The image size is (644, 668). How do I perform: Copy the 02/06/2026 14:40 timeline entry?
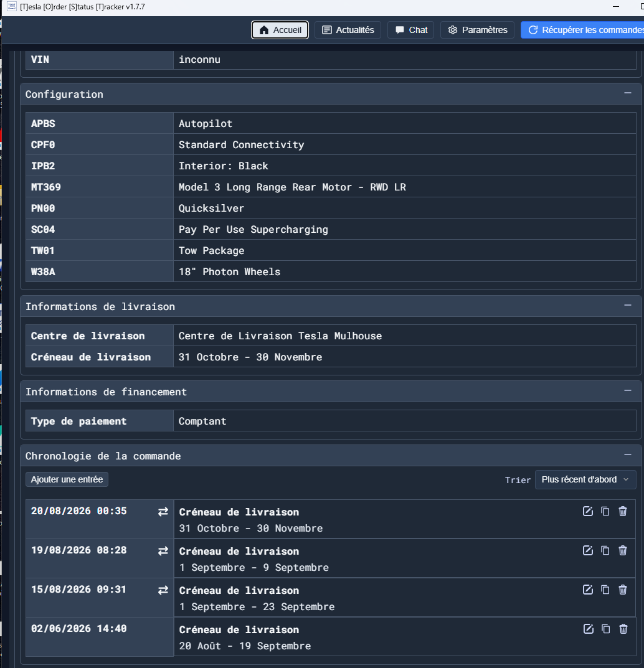pos(605,629)
